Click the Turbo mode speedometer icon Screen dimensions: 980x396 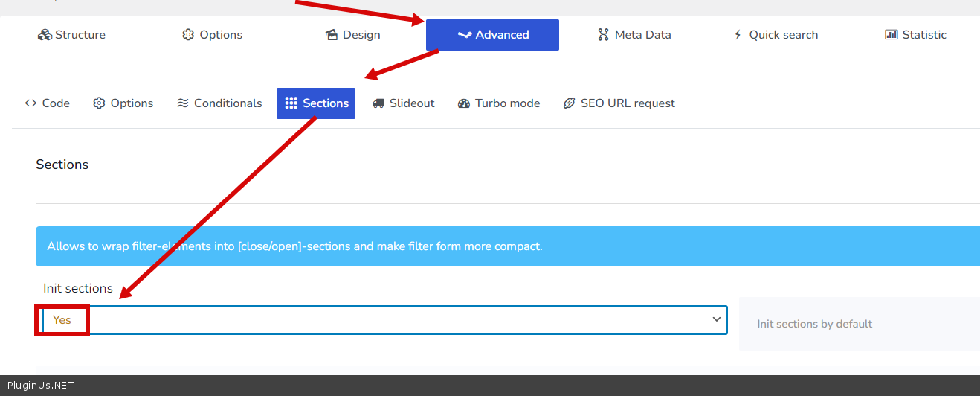pos(464,103)
